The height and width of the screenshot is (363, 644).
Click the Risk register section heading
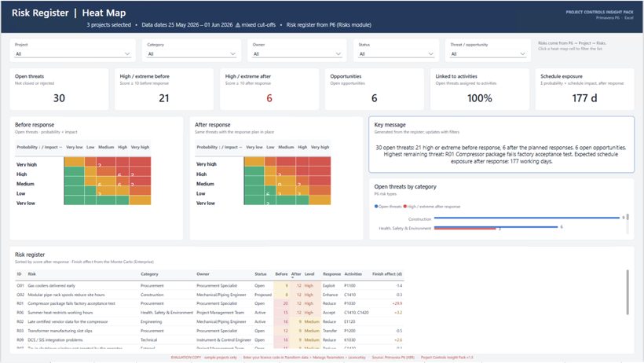30,255
